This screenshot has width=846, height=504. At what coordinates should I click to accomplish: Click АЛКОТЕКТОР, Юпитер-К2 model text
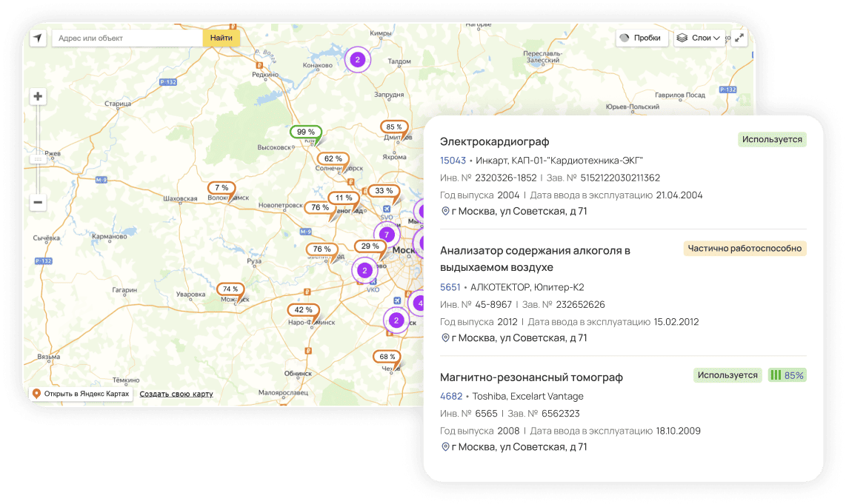[x=527, y=287]
